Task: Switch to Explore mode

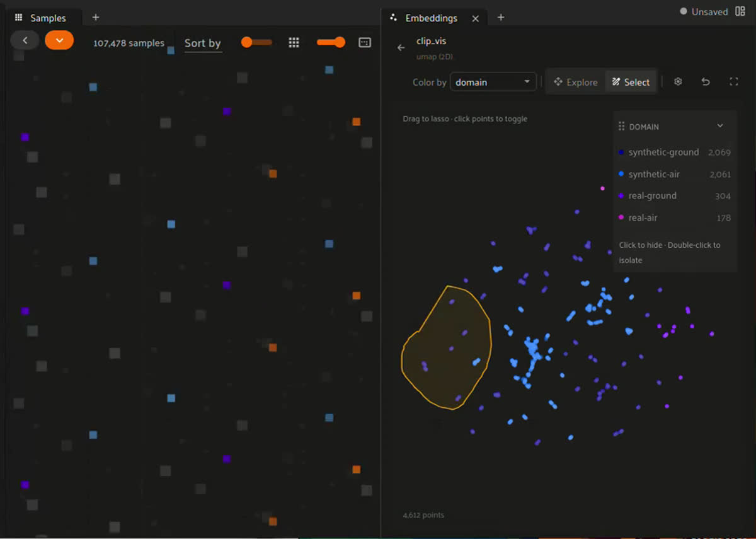Action: 575,82
